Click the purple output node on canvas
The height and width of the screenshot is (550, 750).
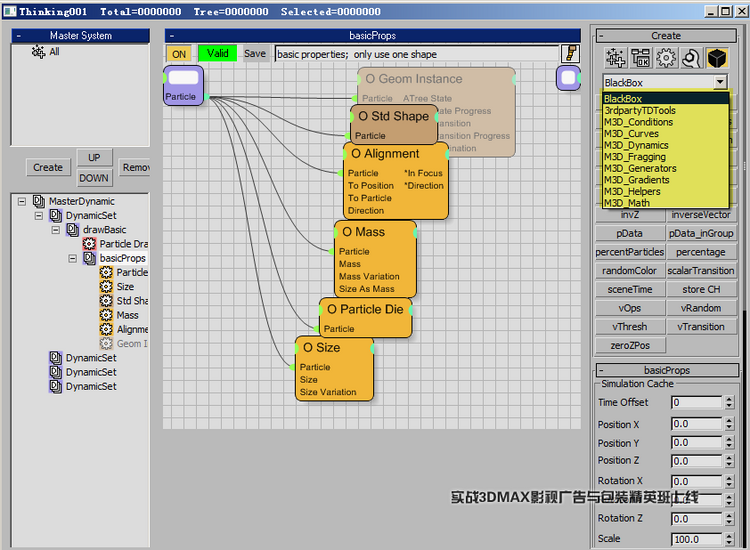pos(568,78)
